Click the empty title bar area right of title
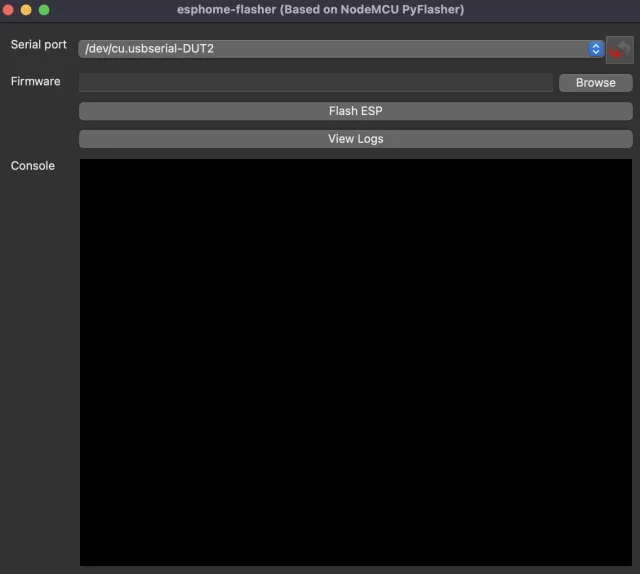The height and width of the screenshot is (574, 640). 550,10
